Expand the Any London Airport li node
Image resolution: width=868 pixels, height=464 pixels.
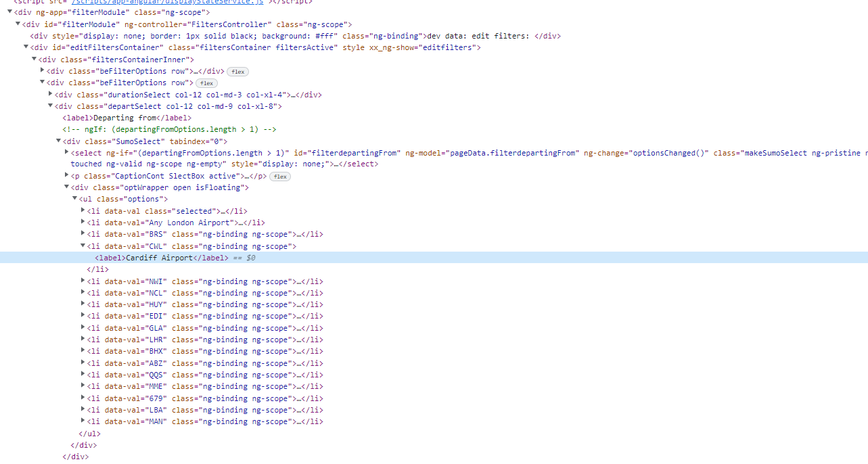[x=83, y=223]
